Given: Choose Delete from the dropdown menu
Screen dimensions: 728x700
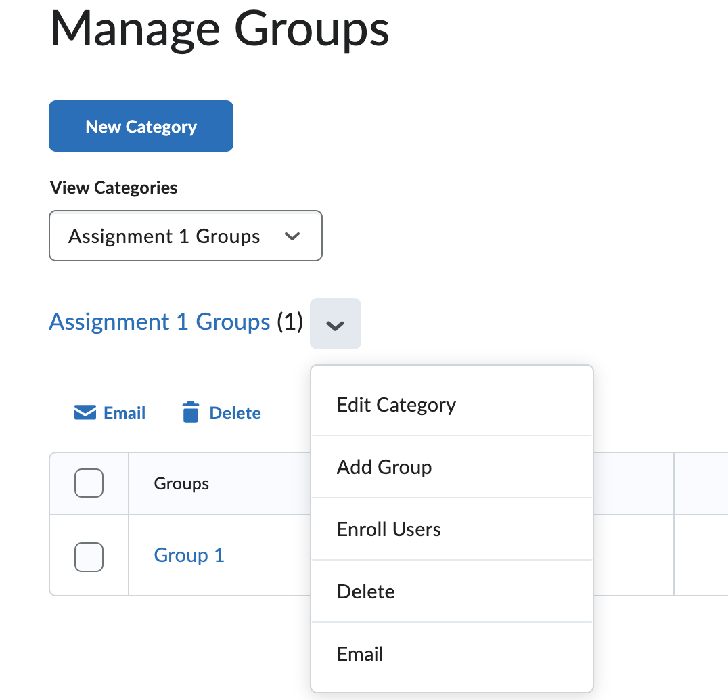Looking at the screenshot, I should 365,591.
